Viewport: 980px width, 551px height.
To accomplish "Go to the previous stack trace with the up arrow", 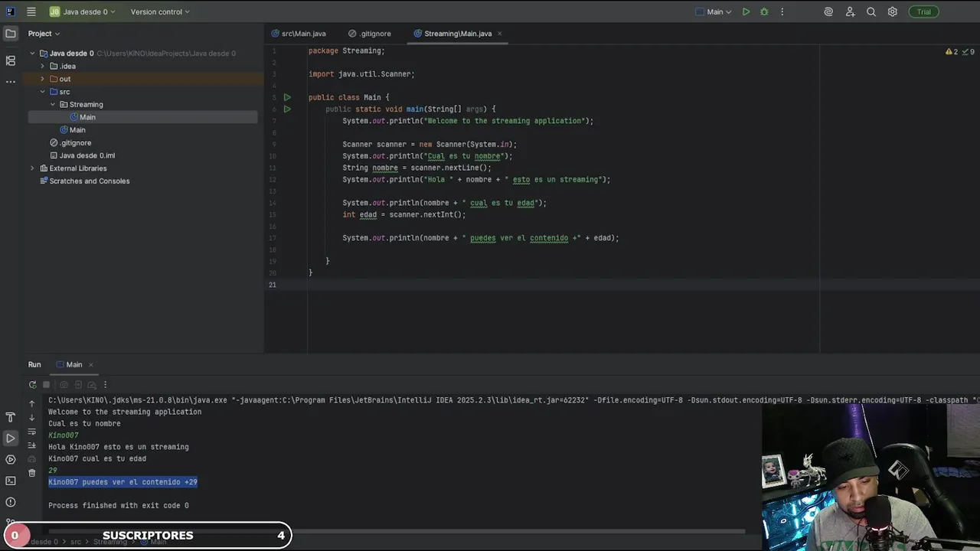I will point(32,403).
